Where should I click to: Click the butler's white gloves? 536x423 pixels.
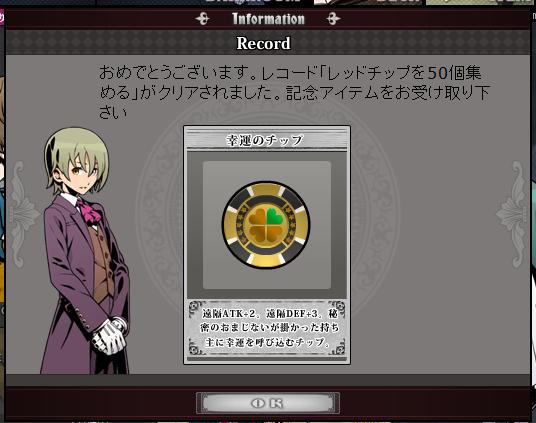pyautogui.click(x=110, y=335)
